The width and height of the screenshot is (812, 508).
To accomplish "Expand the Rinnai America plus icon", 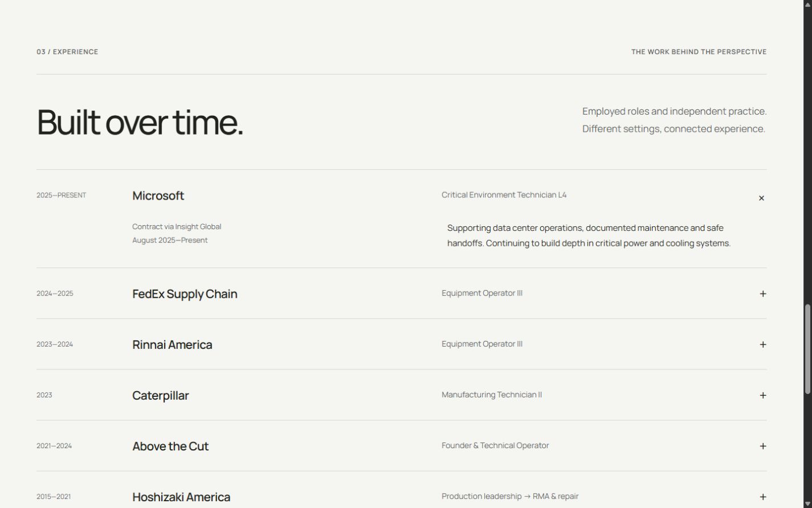I will tap(763, 344).
